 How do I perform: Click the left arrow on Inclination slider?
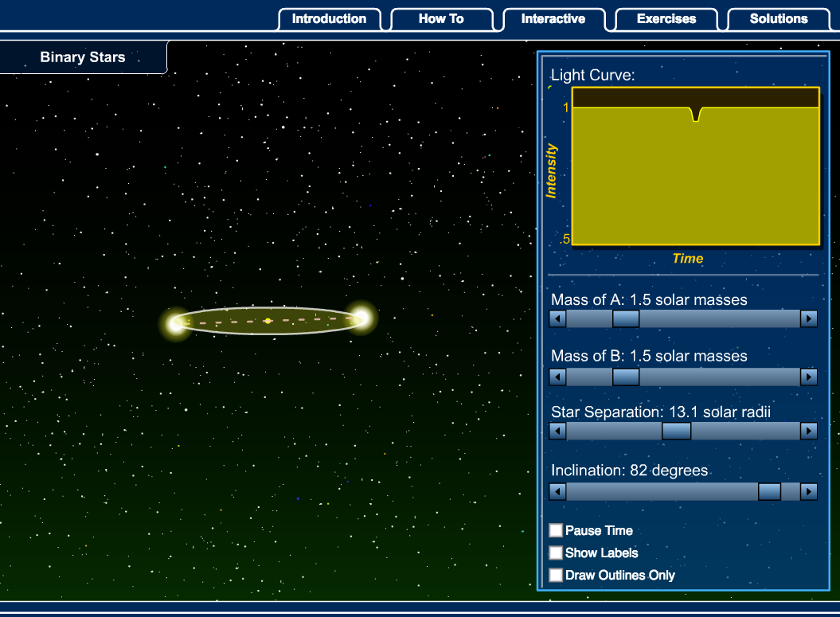coord(557,491)
